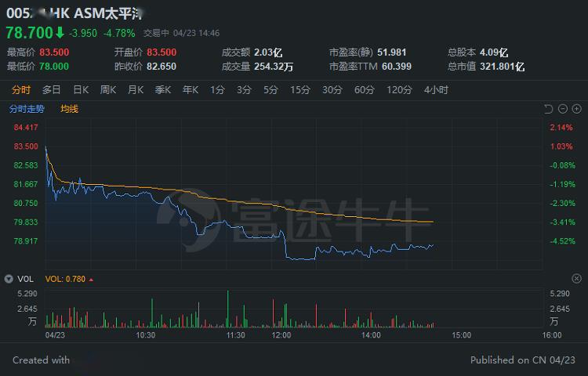The image size is (588, 376).
Task: Select the 5分 interval tab
Action: pos(270,90)
